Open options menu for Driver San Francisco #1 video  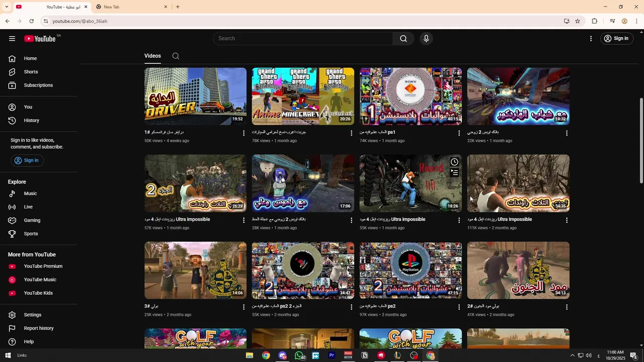[x=244, y=133]
